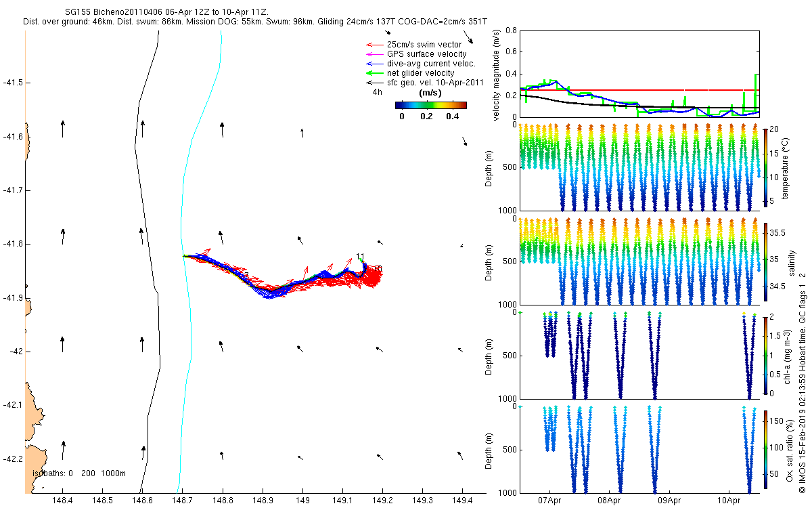Click the salinity colorbar

[765, 261]
